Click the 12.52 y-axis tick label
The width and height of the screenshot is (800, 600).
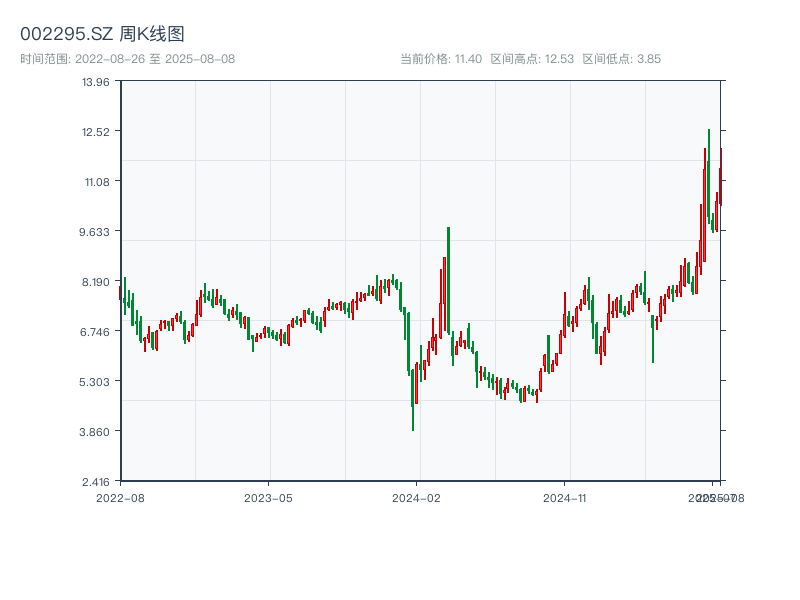tap(96, 131)
